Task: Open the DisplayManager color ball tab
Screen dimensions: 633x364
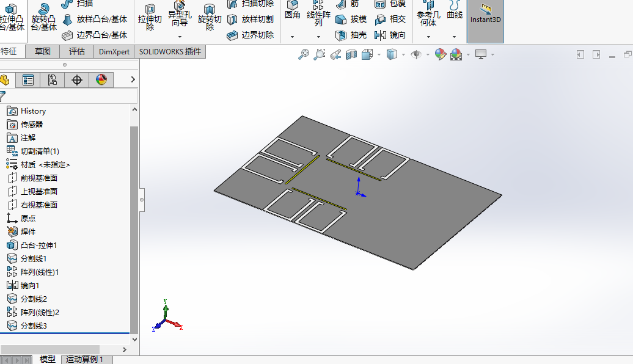Action: coord(101,80)
